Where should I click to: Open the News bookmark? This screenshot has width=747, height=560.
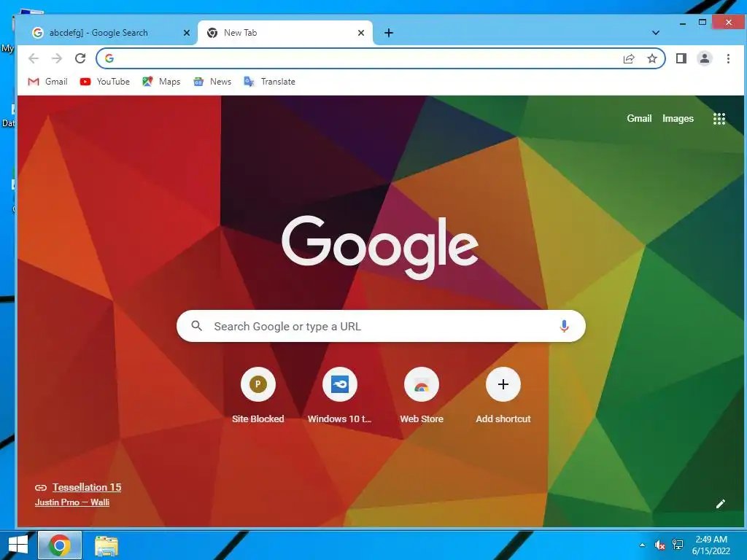212,82
